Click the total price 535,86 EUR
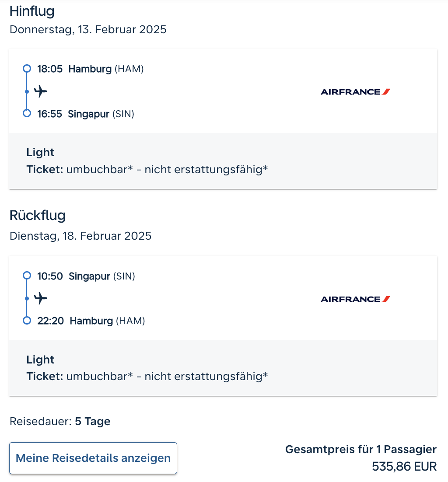 [x=404, y=466]
